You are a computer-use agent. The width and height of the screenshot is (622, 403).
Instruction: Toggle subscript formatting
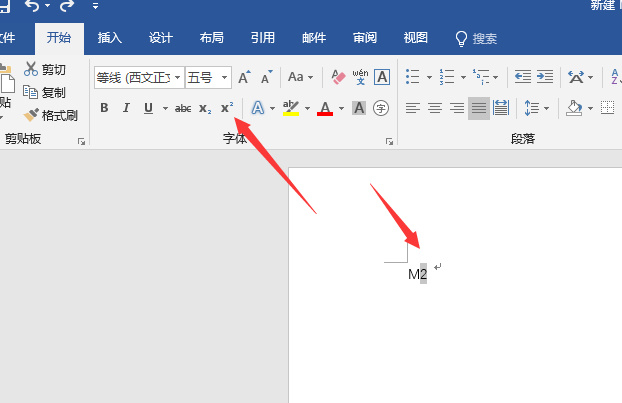click(x=205, y=108)
